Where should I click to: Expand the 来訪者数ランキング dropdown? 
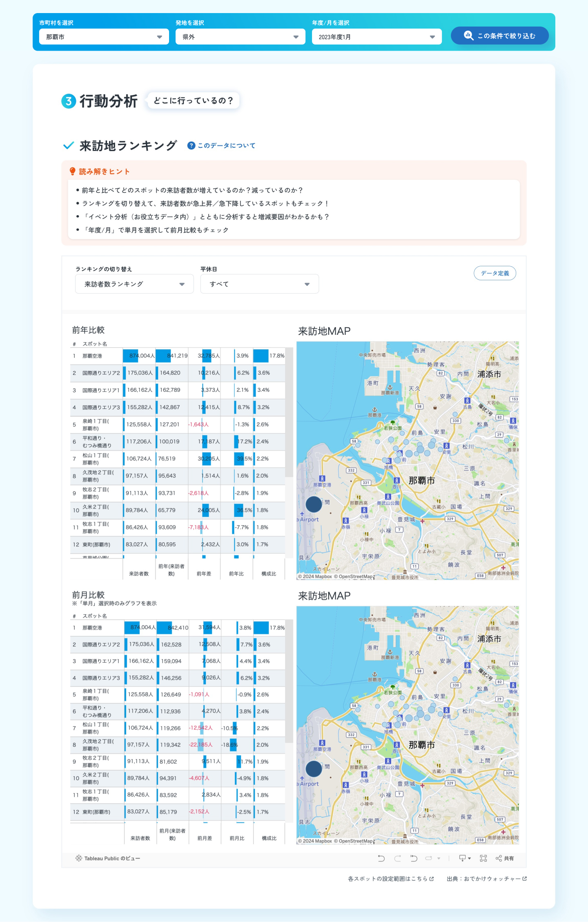(134, 284)
